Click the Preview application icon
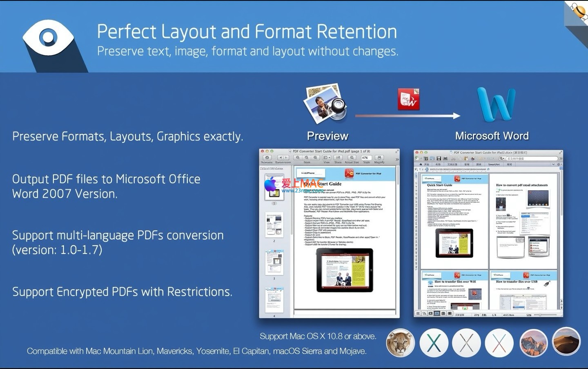Screen dimensions: 588x369 [x=326, y=104]
